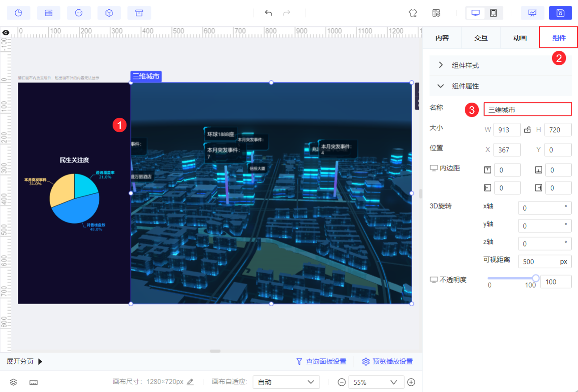Open 查询面板设置 link
The height and width of the screenshot is (392, 578).
pyautogui.click(x=321, y=362)
